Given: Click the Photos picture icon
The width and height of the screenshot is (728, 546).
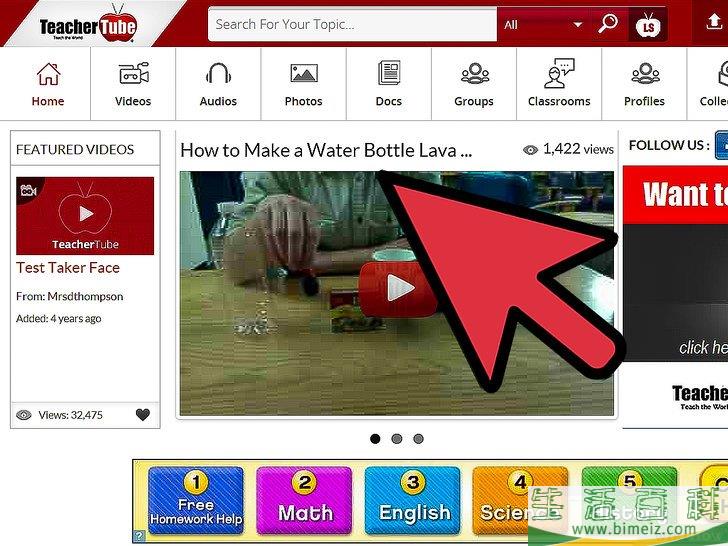Looking at the screenshot, I should tap(304, 73).
